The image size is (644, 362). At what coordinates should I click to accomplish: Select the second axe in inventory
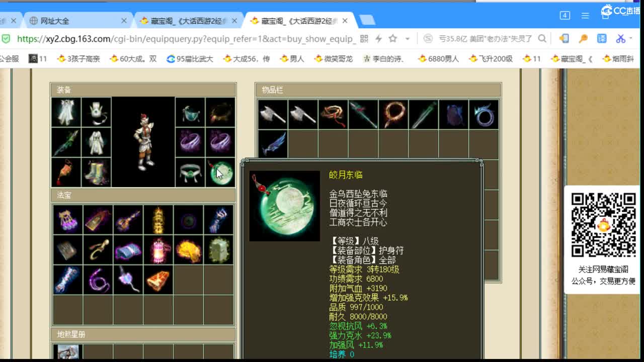click(303, 114)
